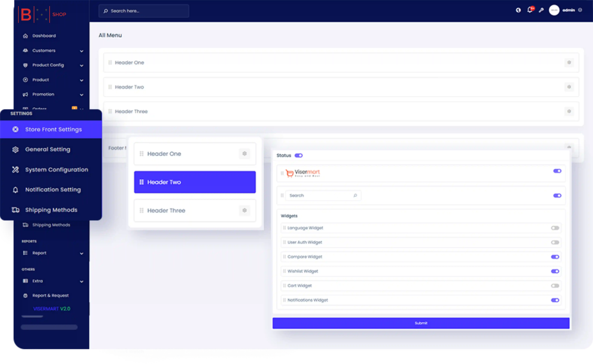Viewport: 593px width, 364px height.
Task: Click the Submit button
Action: pyautogui.click(x=421, y=323)
